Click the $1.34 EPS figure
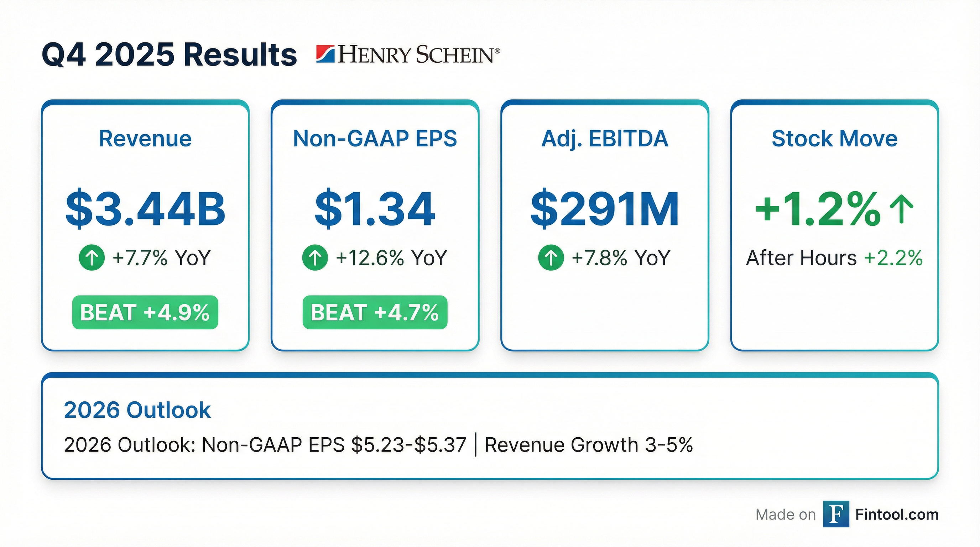Viewport: 980px width, 547px height. 375,209
